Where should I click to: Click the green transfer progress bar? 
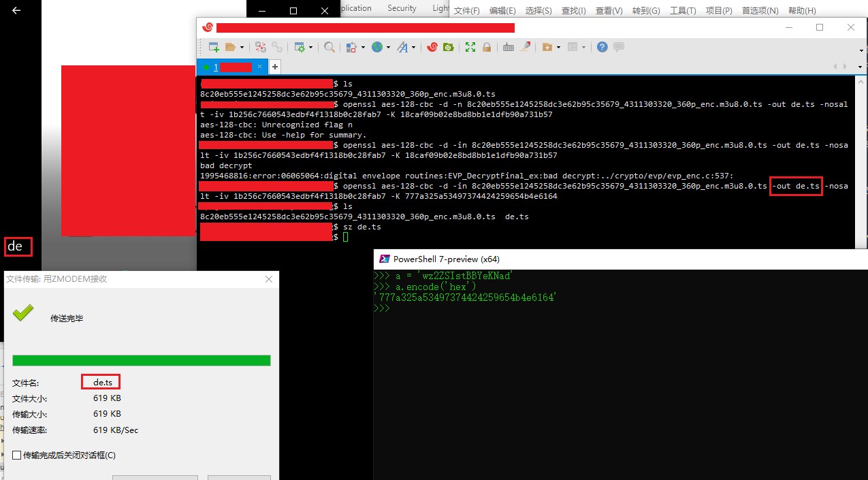(x=142, y=360)
